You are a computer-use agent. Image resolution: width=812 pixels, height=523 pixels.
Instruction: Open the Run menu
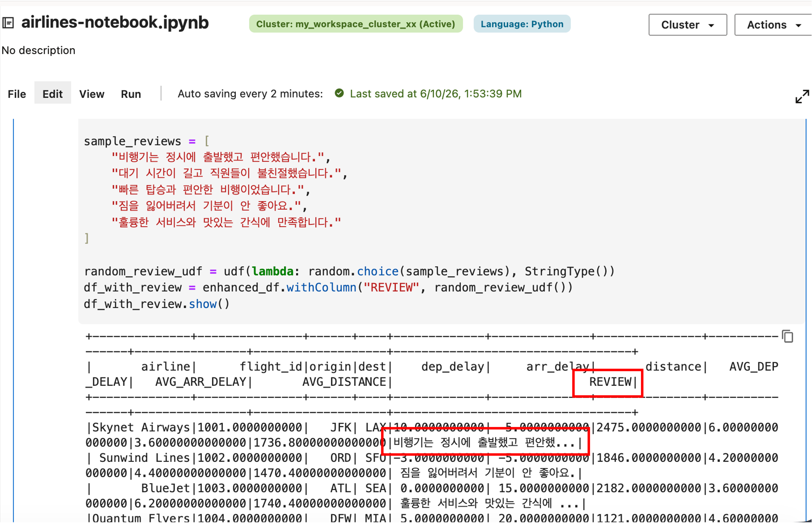coord(131,94)
